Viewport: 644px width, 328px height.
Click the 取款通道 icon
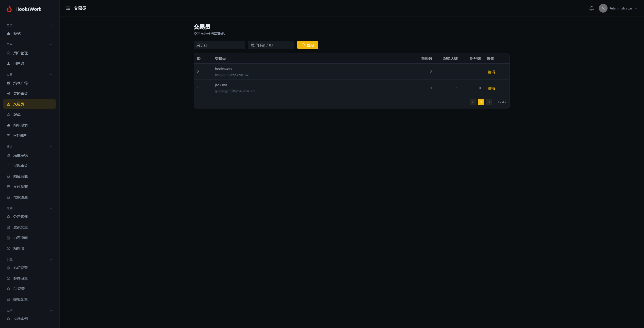(x=8, y=197)
